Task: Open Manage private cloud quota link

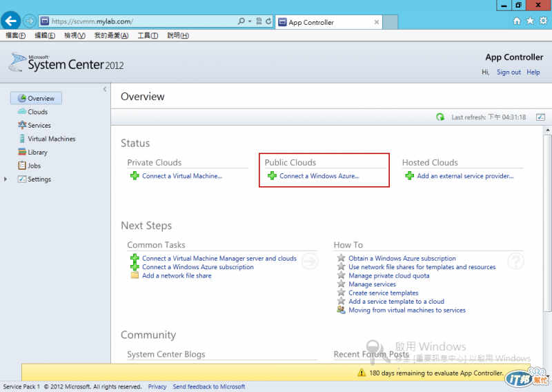Action: 389,275
